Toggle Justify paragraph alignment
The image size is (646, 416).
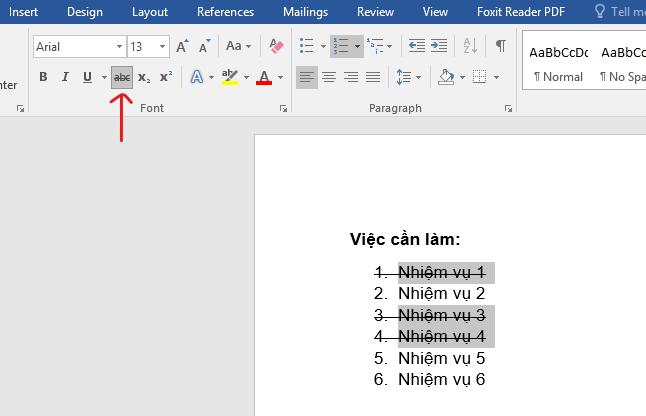click(373, 77)
